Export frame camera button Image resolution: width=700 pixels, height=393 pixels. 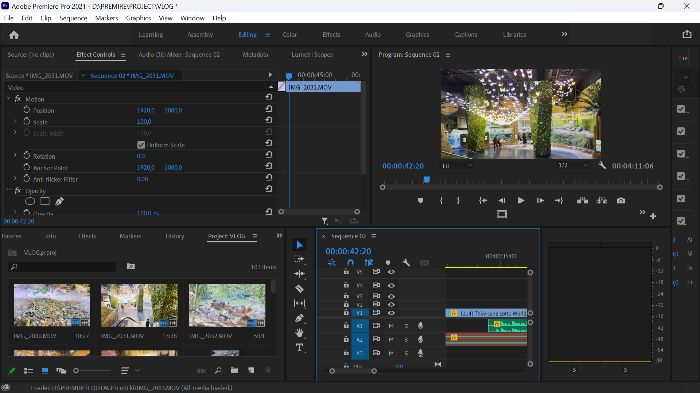621,201
